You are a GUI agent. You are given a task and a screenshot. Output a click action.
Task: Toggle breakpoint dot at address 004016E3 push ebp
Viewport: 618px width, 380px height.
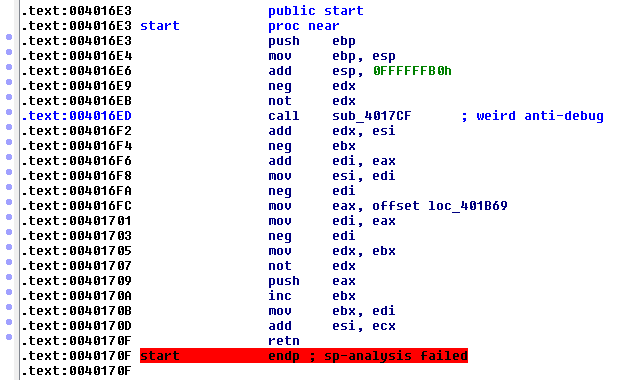[9, 37]
